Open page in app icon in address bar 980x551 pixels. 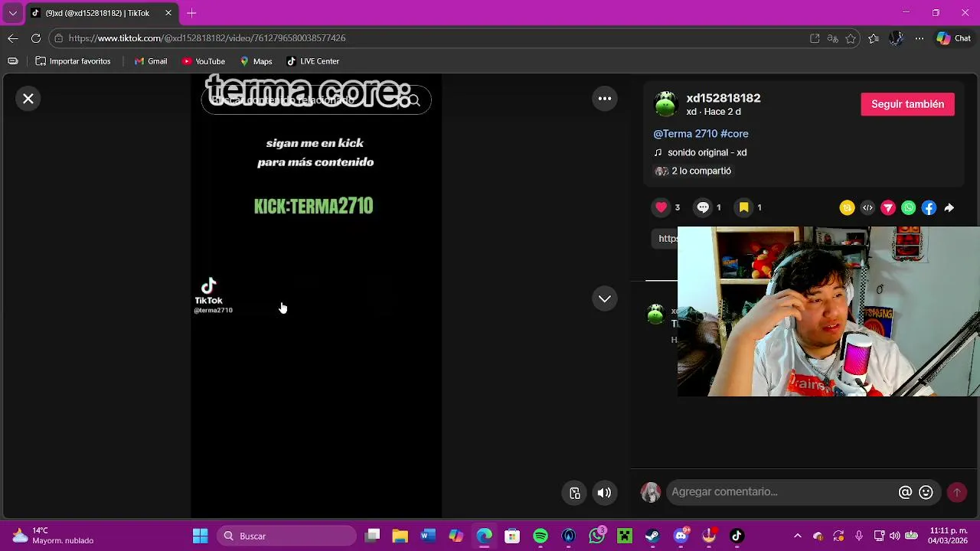point(815,38)
